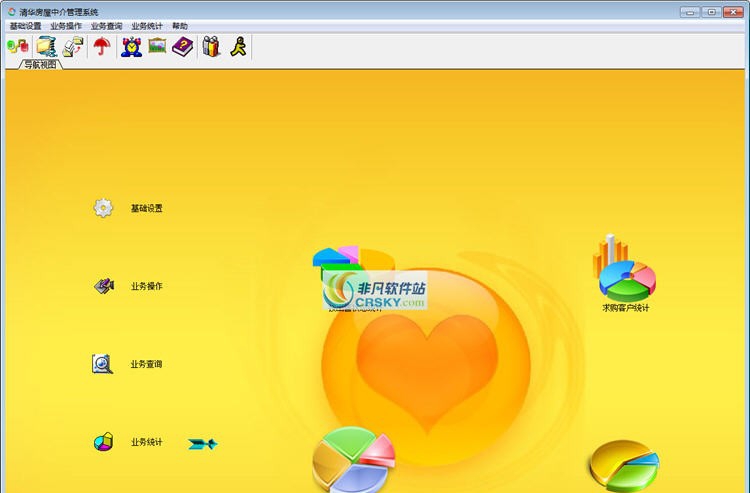Click the 业务查询 navigation label

[x=146, y=364]
